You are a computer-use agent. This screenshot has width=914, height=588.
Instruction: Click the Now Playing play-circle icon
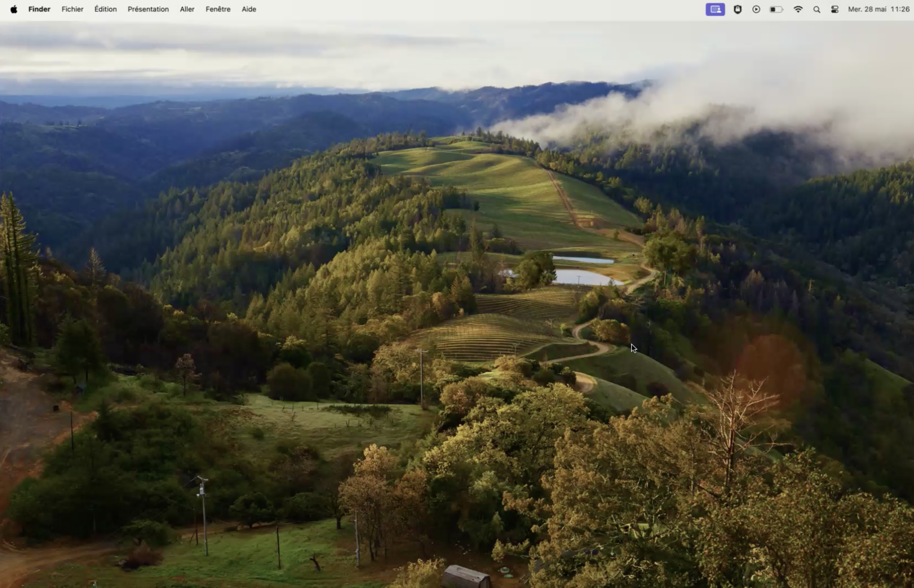(x=756, y=9)
